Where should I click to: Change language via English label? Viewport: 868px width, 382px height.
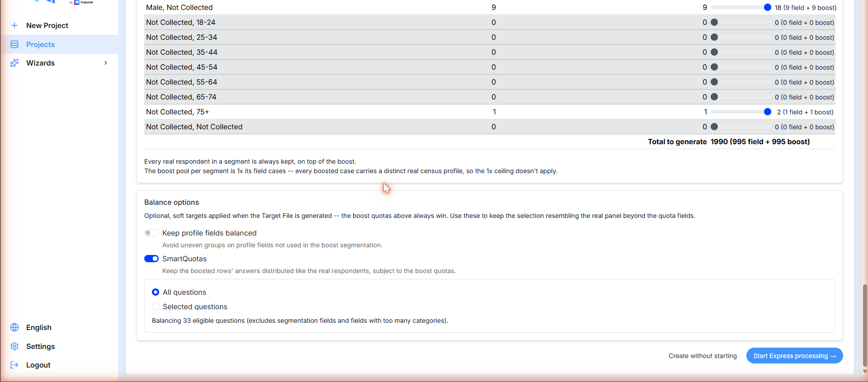point(39,327)
